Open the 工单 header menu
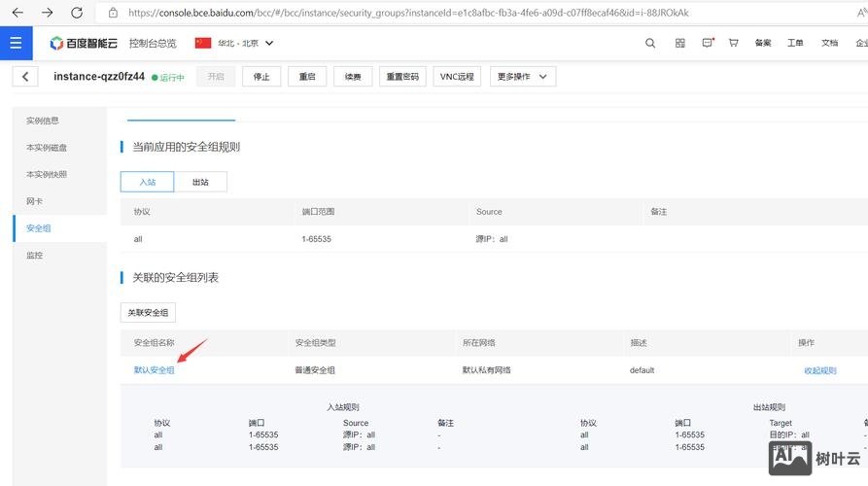Image resolution: width=868 pixels, height=486 pixels. pyautogui.click(x=795, y=43)
